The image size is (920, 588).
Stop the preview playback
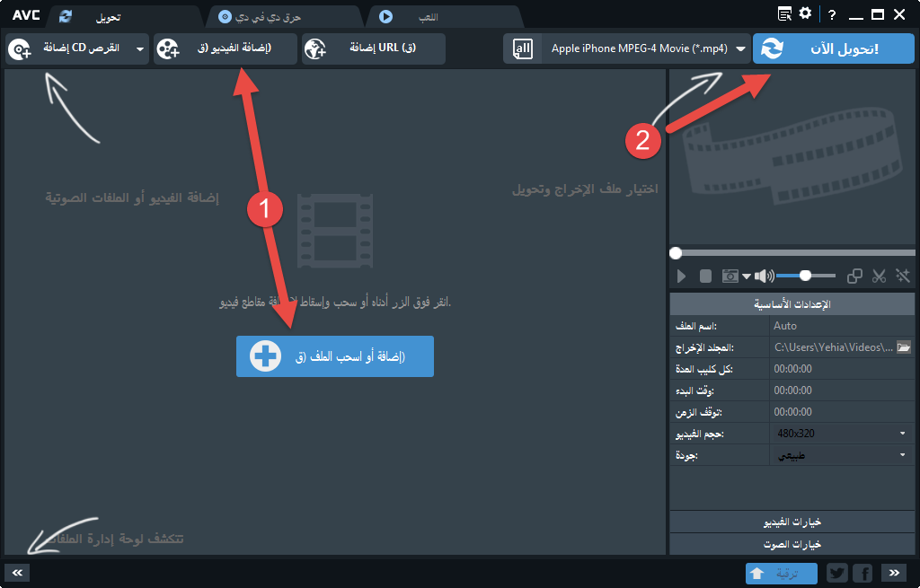point(706,276)
